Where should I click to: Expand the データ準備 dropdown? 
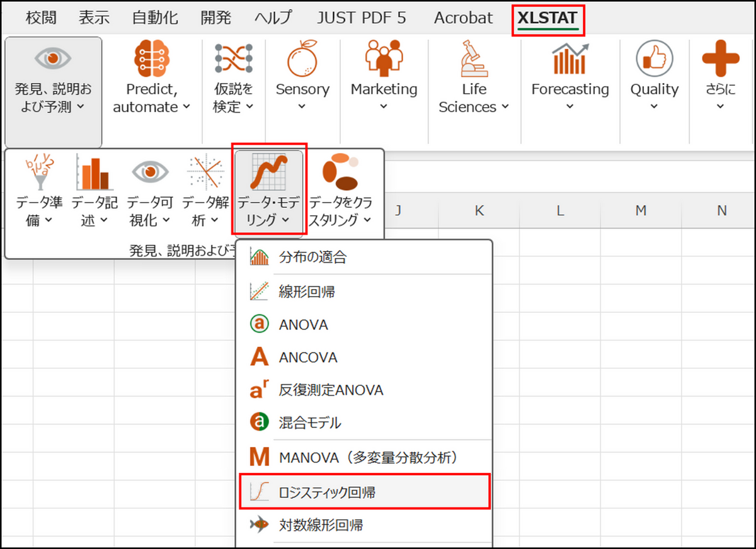[x=39, y=210]
